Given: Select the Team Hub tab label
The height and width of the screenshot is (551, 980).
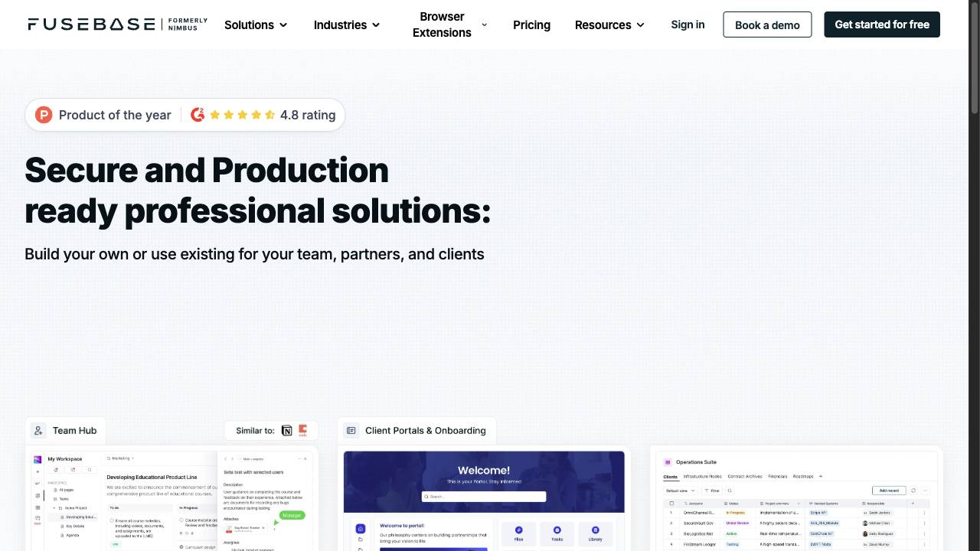Looking at the screenshot, I should (74, 430).
